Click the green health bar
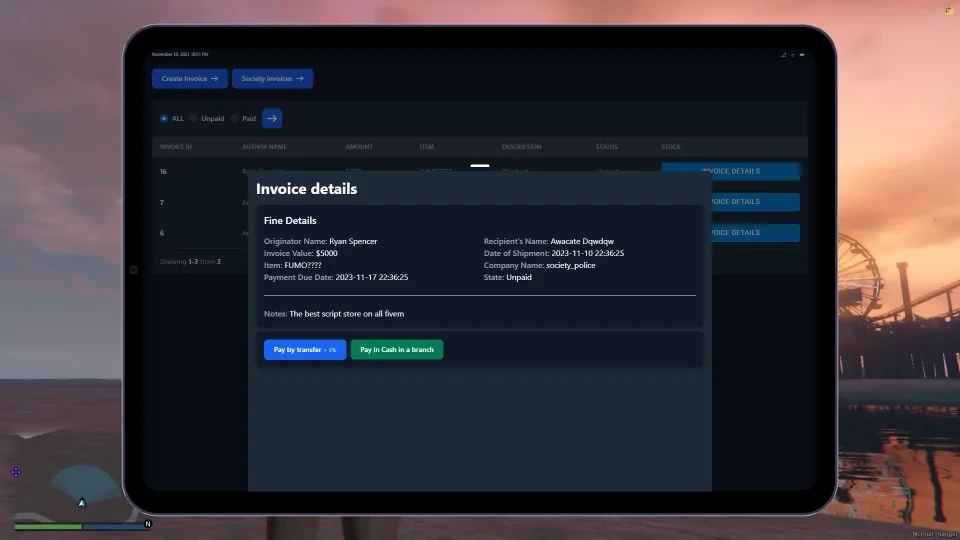 48,526
